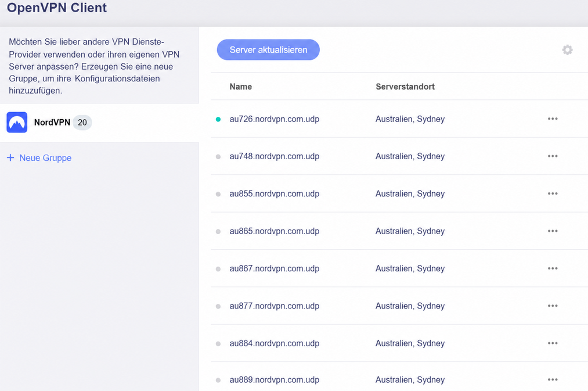Select server au889.nordvpn.com.udp

[x=275, y=380]
